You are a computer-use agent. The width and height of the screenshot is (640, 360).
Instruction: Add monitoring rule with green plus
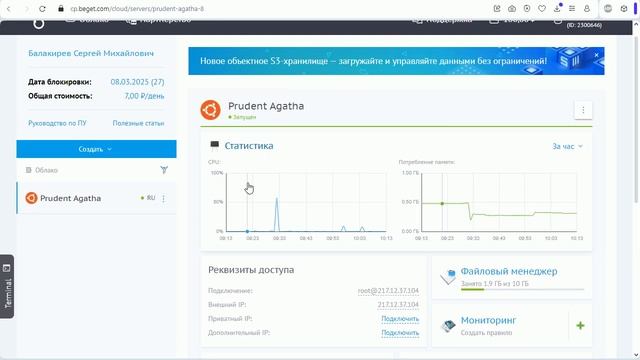point(580,325)
